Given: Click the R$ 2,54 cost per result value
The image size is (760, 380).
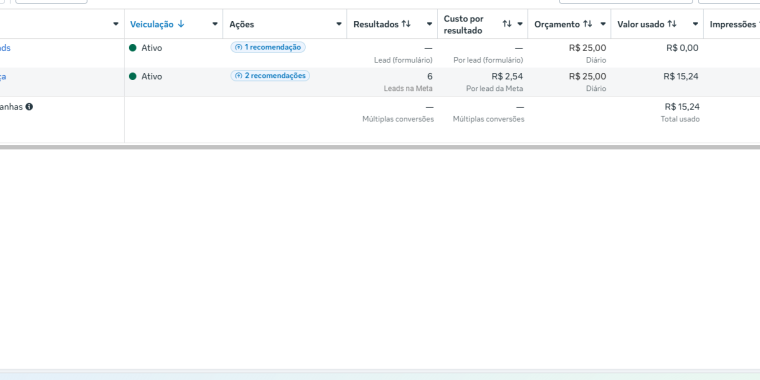Looking at the screenshot, I should (507, 76).
